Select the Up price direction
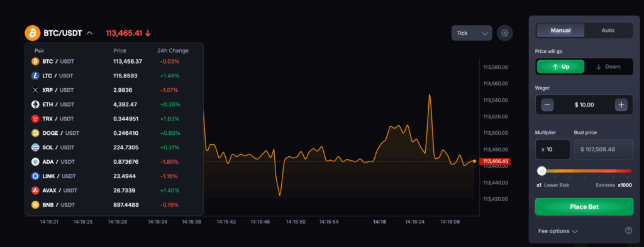This screenshot has height=247, width=644. tap(560, 67)
